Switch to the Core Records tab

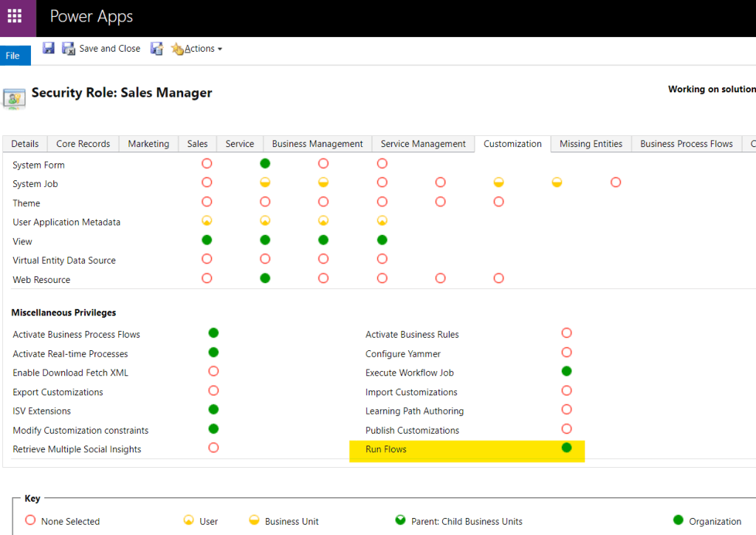(x=83, y=144)
